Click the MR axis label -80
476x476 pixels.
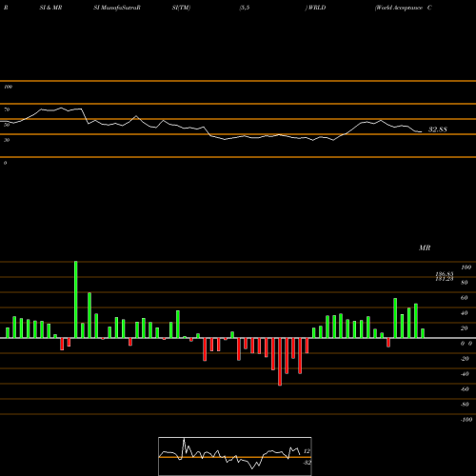(465, 405)
